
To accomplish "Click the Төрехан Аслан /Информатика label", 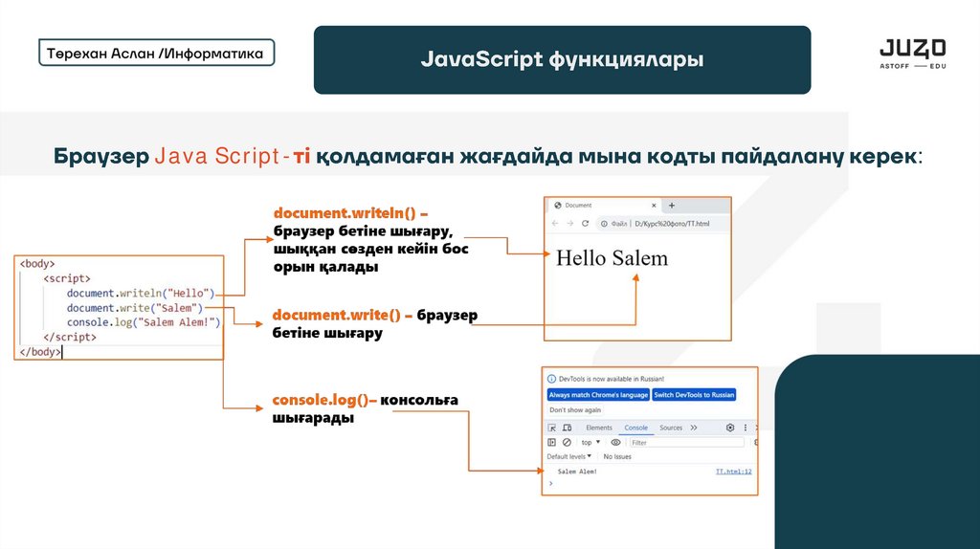I will pos(156,53).
